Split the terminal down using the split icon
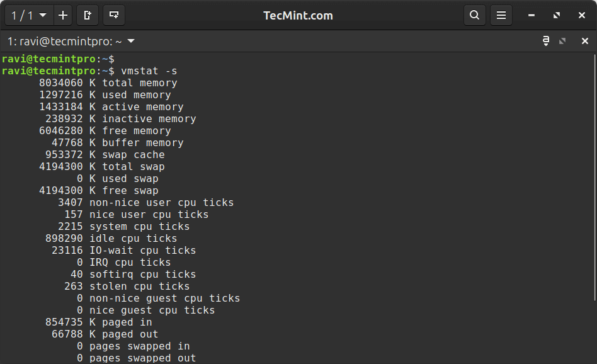 (x=113, y=15)
